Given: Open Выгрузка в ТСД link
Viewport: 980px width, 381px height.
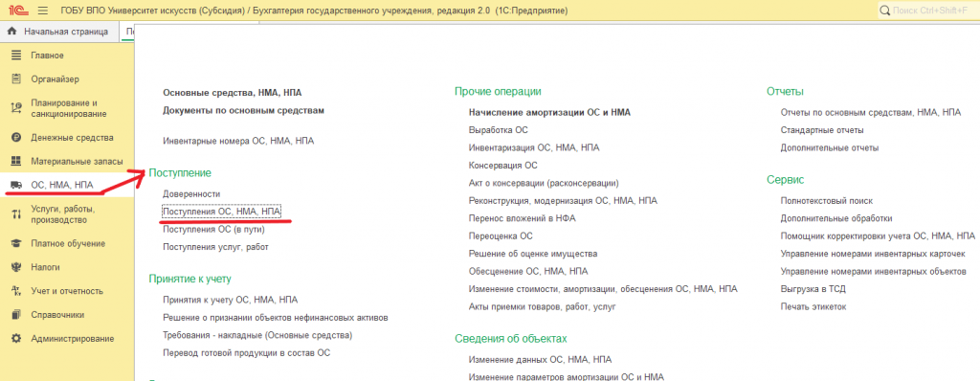Looking at the screenshot, I should tap(813, 289).
